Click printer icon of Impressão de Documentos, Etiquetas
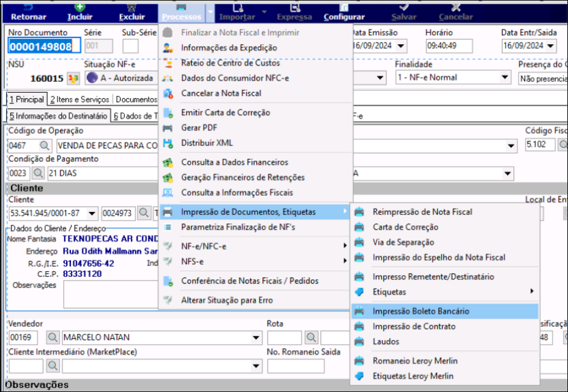 [168, 212]
